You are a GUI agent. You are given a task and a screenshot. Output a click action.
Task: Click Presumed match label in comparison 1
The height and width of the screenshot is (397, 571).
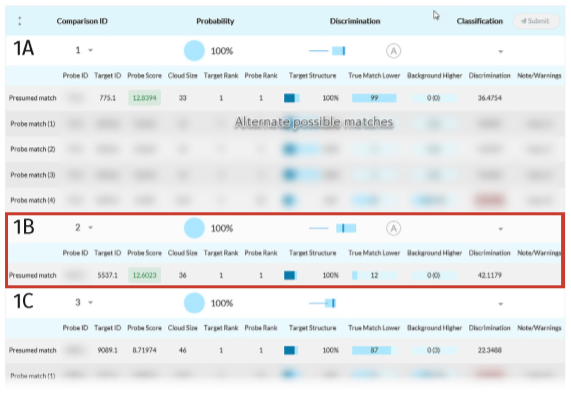coord(33,98)
